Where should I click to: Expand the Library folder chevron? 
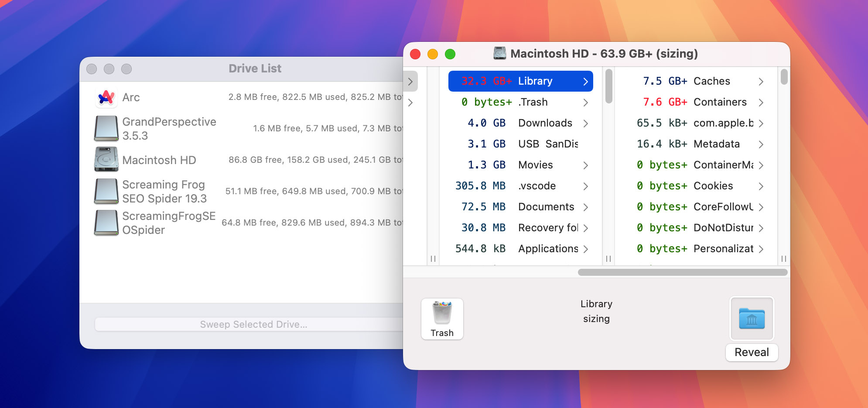585,82
